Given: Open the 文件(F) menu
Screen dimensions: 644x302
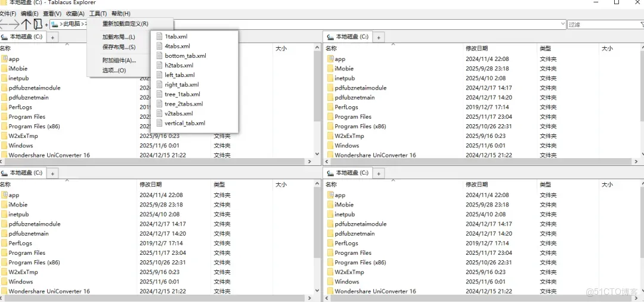Looking at the screenshot, I should [x=8, y=14].
